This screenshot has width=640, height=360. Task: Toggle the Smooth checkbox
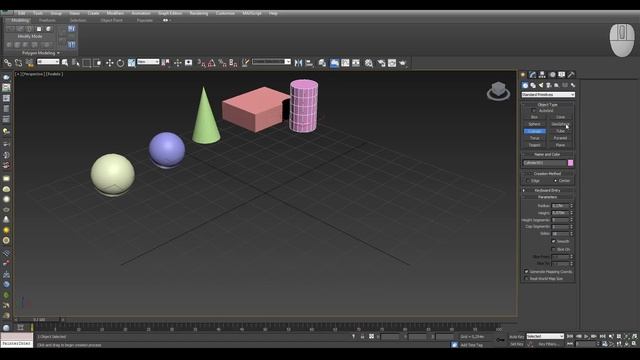pos(554,241)
